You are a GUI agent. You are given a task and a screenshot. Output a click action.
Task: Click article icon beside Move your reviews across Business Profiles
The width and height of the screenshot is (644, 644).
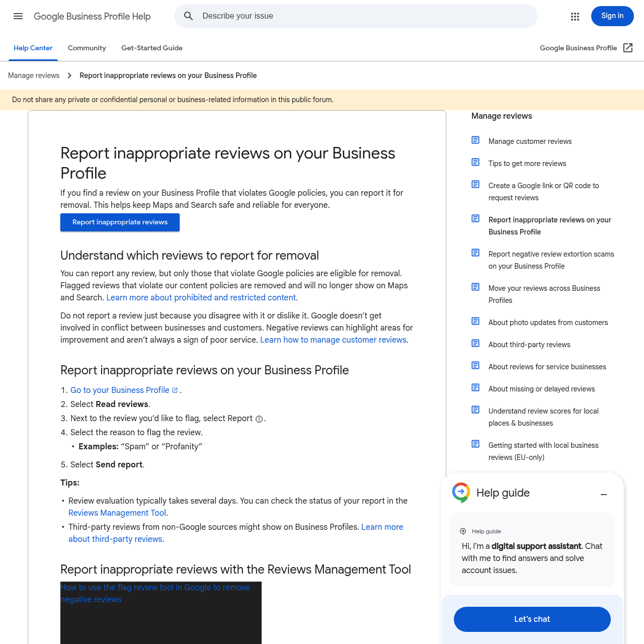[475, 287]
